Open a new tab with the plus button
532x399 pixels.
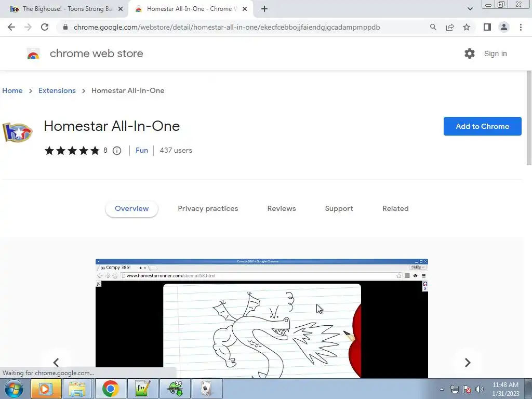coord(264,9)
